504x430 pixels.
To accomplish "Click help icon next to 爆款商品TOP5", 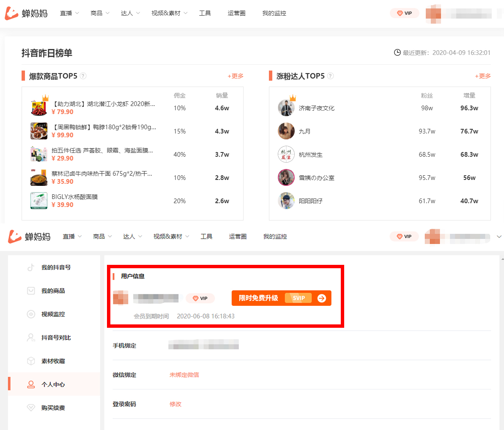I will tap(83, 76).
